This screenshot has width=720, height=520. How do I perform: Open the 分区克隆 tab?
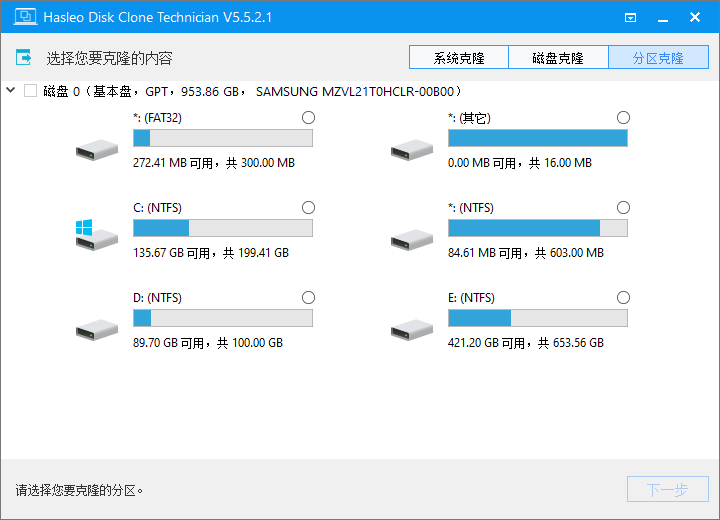(x=658, y=58)
